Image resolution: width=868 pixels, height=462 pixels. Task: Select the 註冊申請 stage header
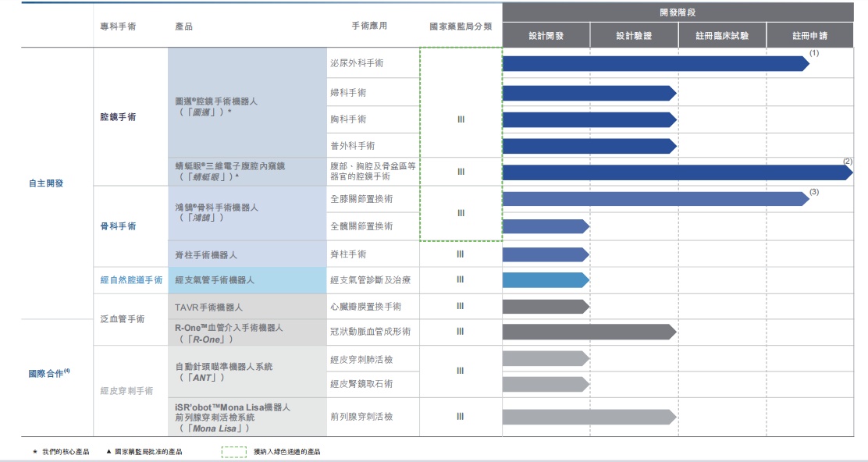[809, 36]
